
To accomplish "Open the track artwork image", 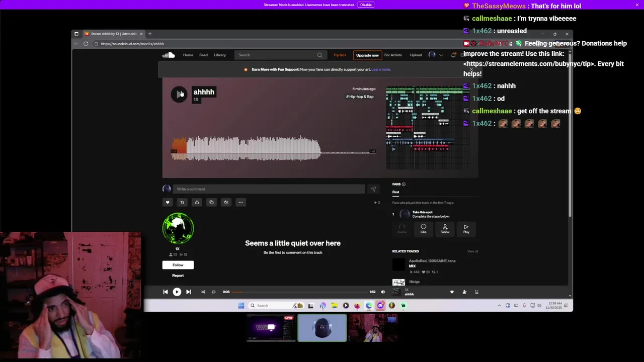I will coord(428,128).
